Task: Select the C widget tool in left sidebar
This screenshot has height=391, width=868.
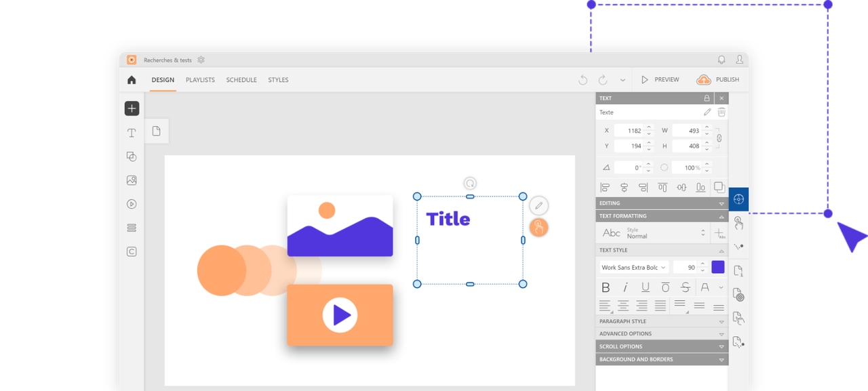Action: tap(132, 251)
